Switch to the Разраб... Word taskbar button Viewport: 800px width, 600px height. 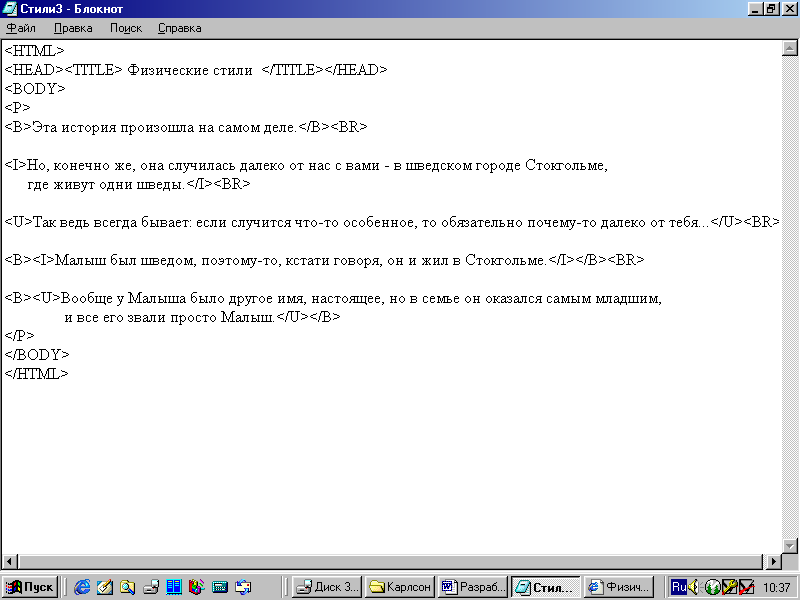(x=472, y=587)
